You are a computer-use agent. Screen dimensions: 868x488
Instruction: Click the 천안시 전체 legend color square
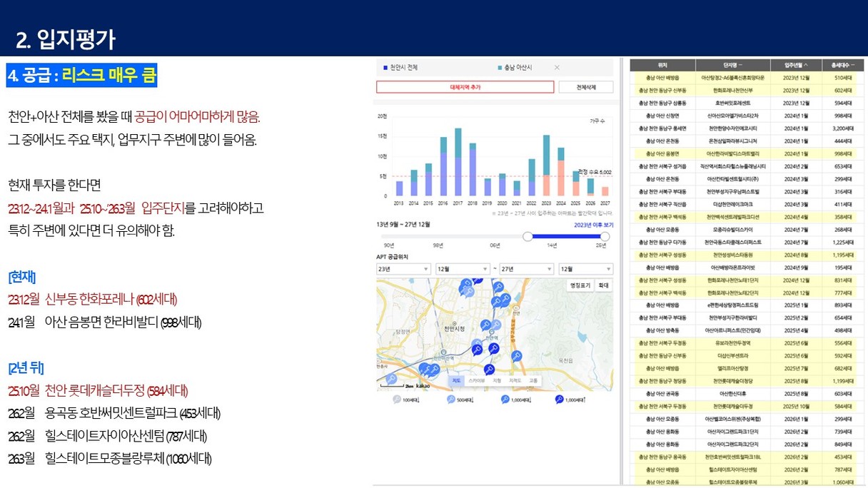tap(385, 68)
